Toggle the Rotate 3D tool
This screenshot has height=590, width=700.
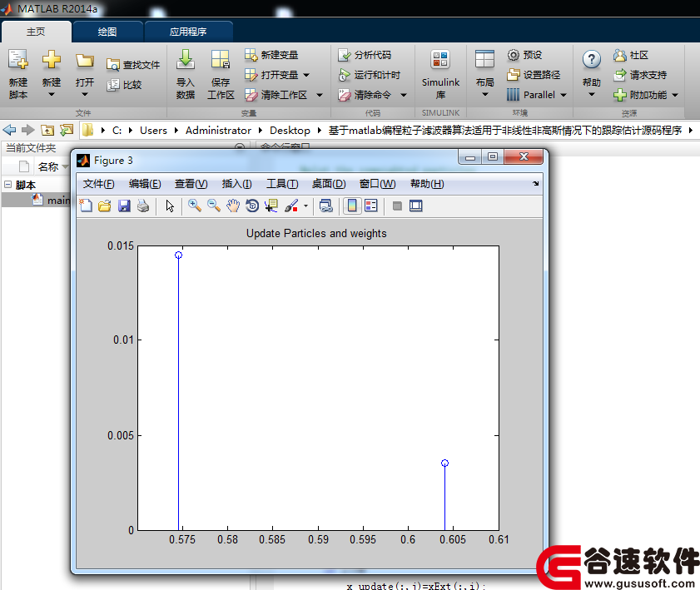pyautogui.click(x=252, y=206)
